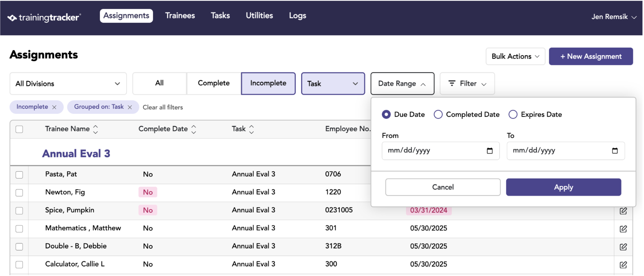Check the box for Pasta, Pat
644x276 pixels.
click(x=19, y=175)
